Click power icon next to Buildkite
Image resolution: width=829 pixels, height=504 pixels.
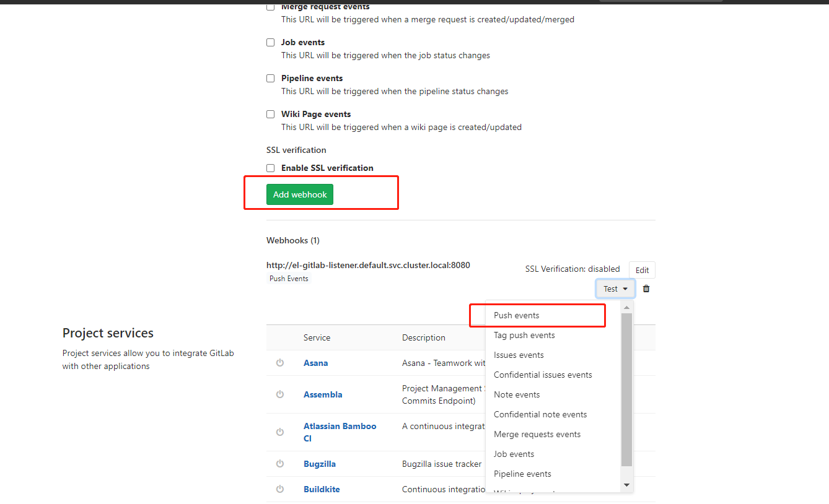point(280,489)
